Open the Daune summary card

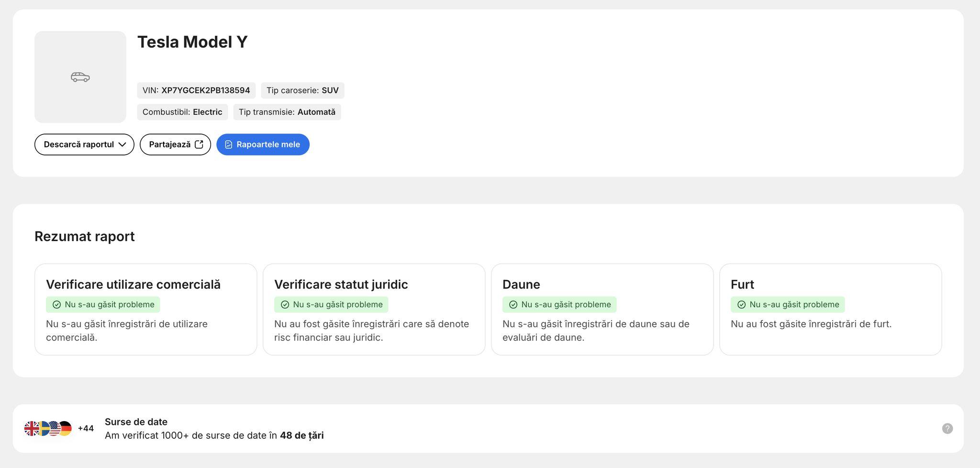602,310
